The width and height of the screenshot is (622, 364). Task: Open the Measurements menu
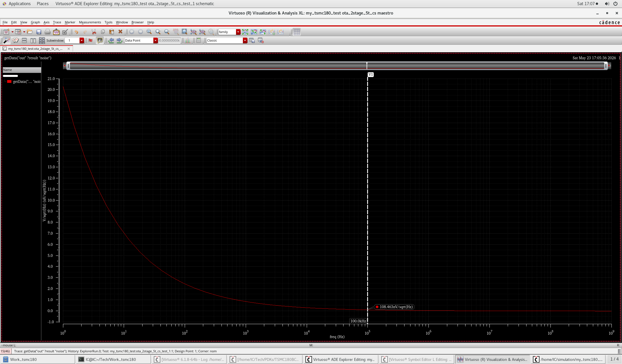[x=90, y=22]
